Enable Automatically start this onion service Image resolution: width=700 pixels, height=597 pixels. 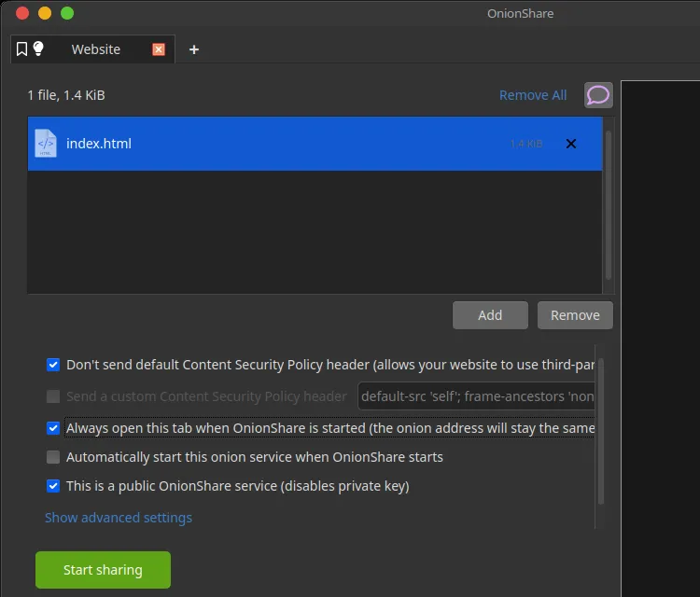tap(53, 457)
